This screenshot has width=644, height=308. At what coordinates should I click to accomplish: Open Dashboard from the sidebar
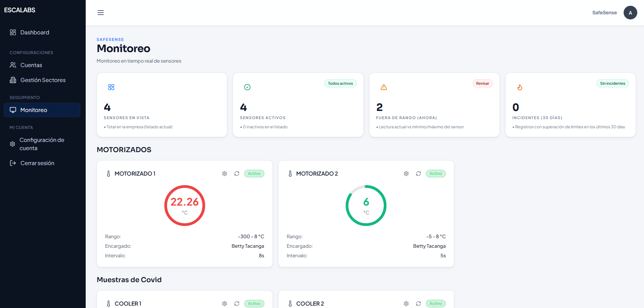click(x=42, y=32)
